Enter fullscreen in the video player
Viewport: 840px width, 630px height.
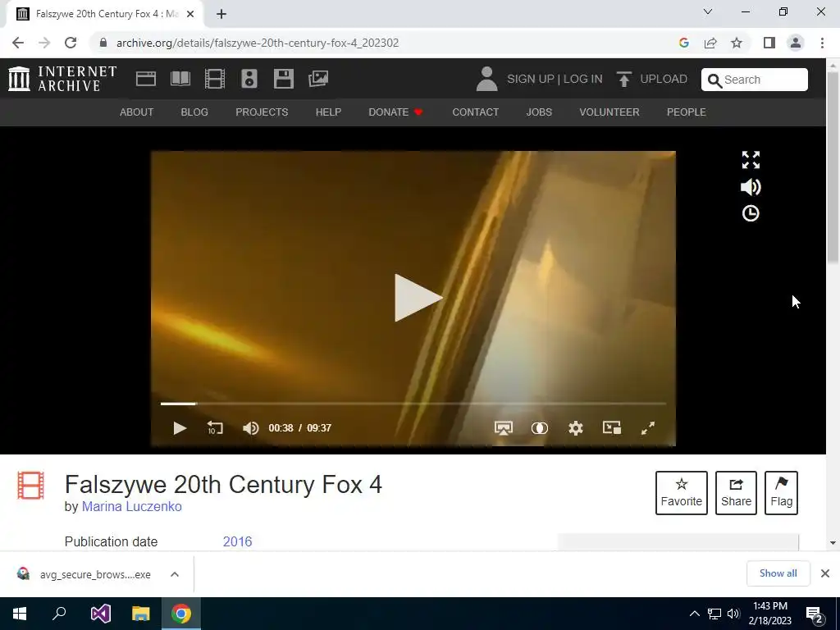click(x=648, y=428)
